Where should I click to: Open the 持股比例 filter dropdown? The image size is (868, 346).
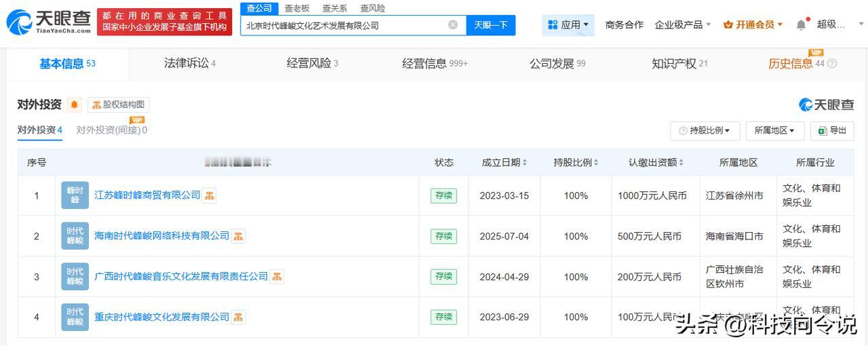click(705, 130)
